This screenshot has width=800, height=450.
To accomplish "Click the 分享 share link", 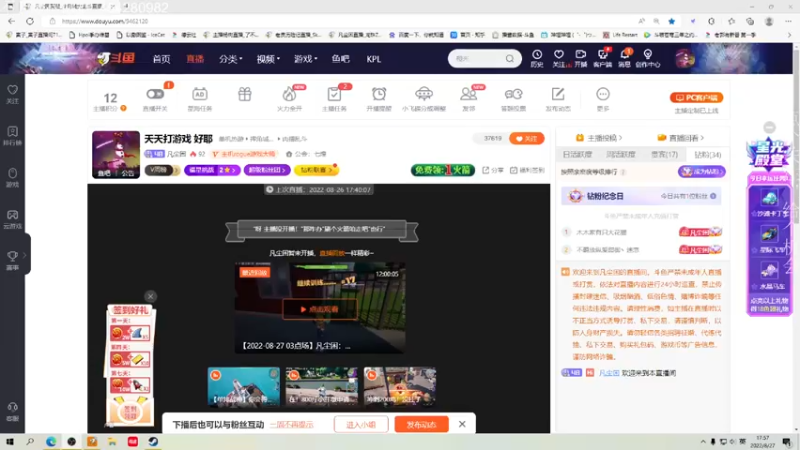I will pos(493,170).
